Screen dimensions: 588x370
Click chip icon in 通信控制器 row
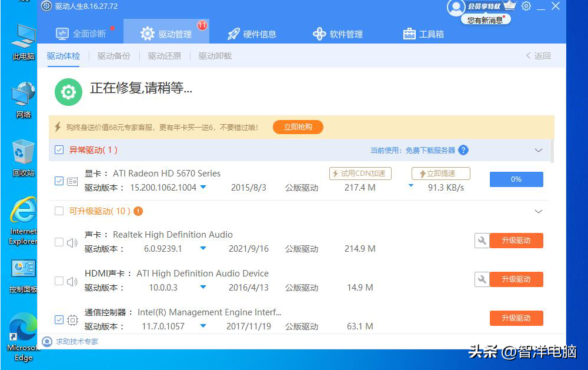72,320
